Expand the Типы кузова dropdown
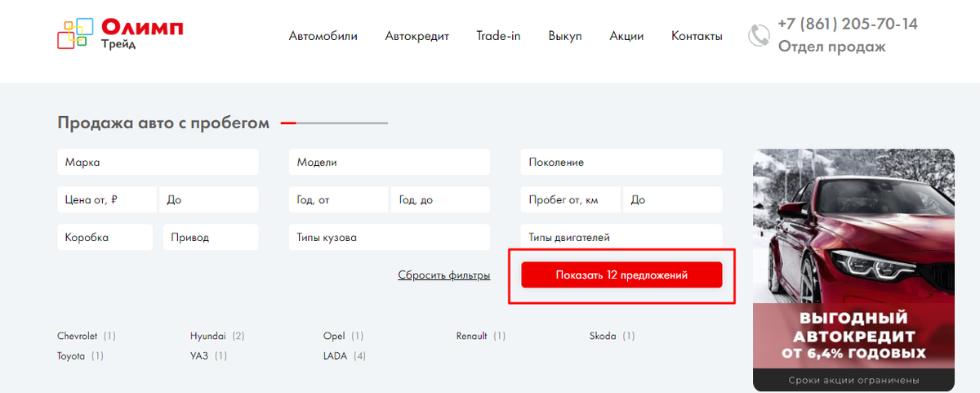 (x=390, y=237)
